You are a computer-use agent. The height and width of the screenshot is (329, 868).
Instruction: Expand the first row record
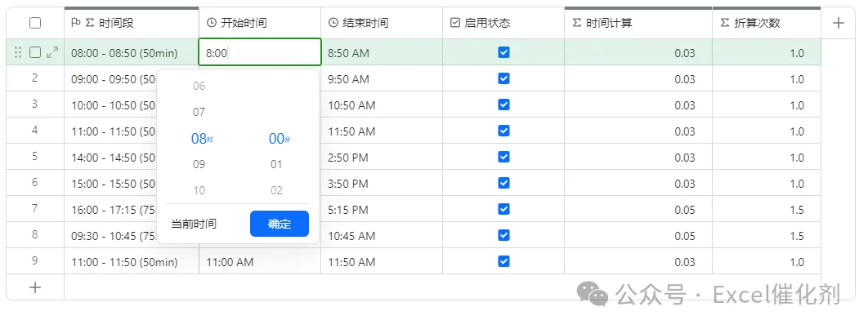(x=52, y=52)
